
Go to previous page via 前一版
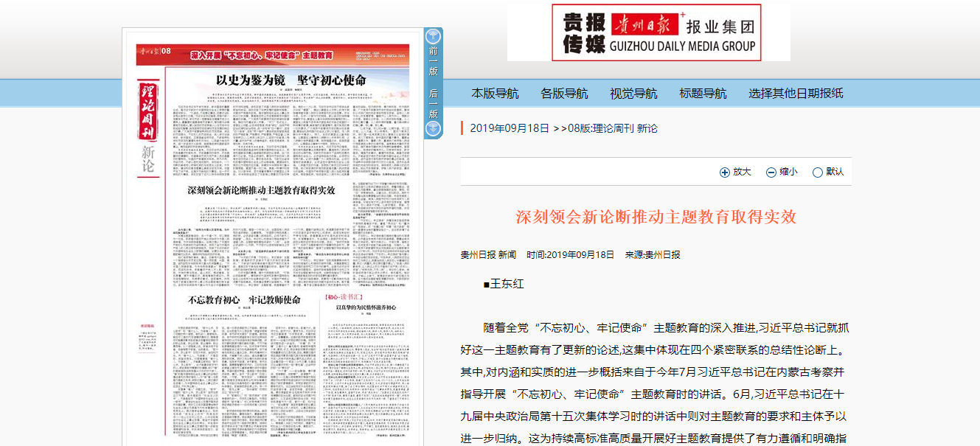point(434,62)
